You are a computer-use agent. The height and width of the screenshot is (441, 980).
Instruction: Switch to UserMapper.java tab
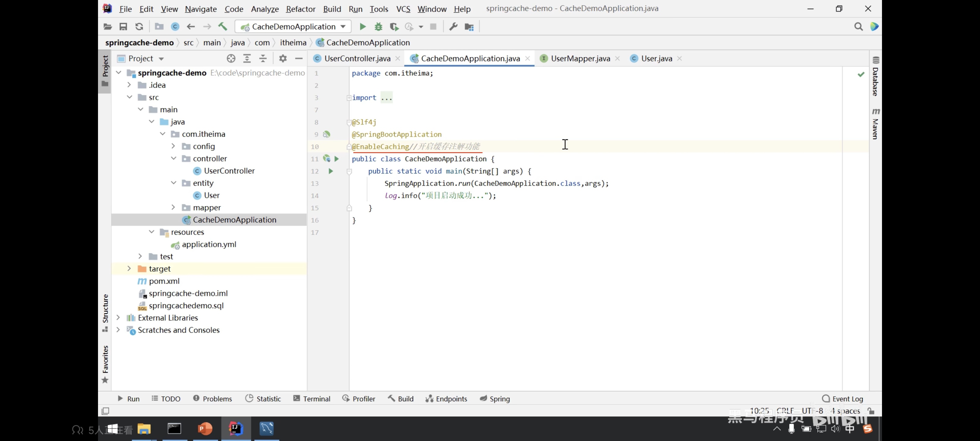point(580,58)
